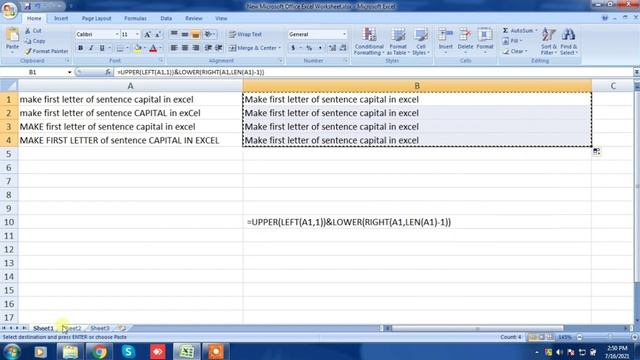Select top vertical alignment
Screen dimensions: 640x360
[174, 34]
